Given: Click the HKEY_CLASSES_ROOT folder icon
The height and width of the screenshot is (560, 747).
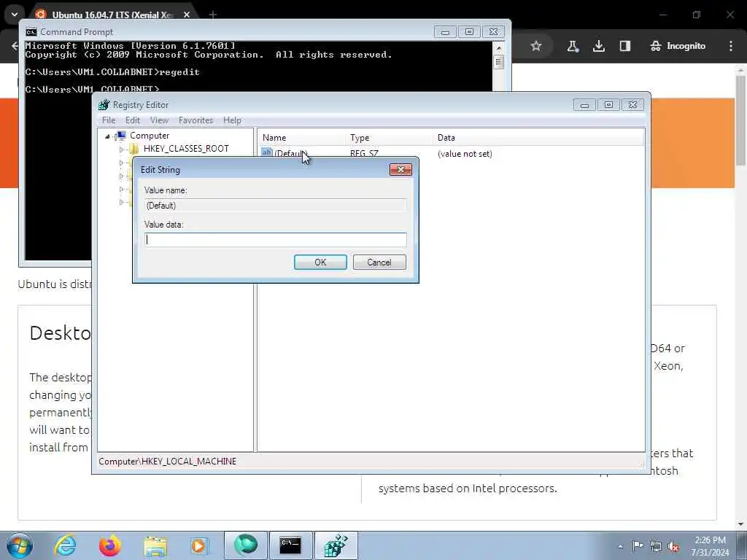Looking at the screenshot, I should click(134, 149).
